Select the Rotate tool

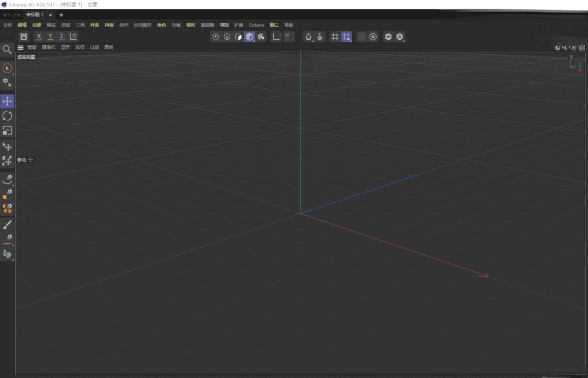(7, 116)
